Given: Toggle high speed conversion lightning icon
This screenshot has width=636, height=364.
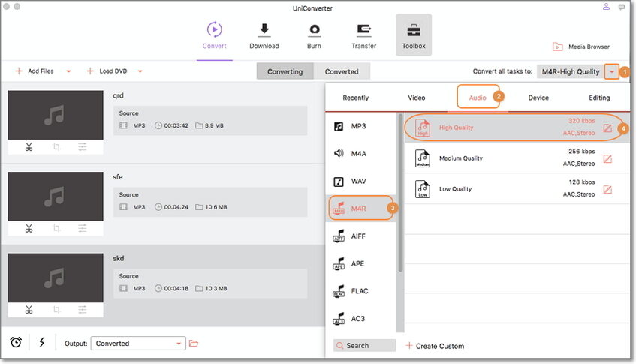Looking at the screenshot, I should [42, 342].
